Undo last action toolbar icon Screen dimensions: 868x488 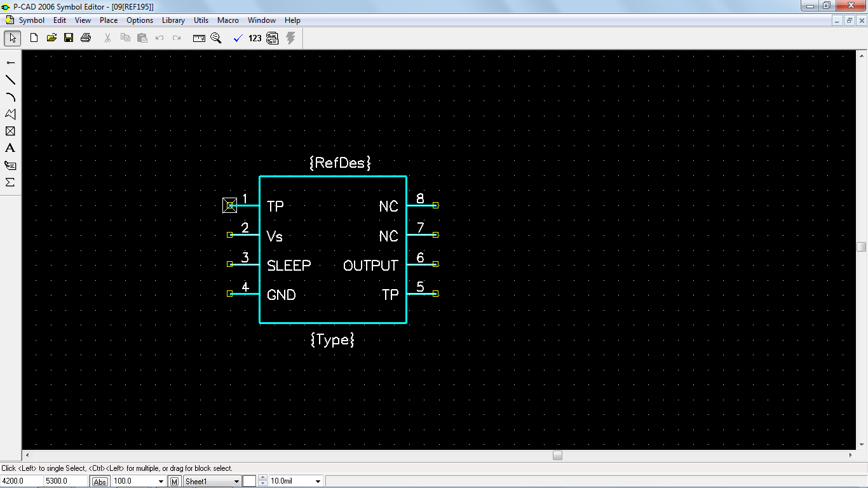tap(159, 38)
